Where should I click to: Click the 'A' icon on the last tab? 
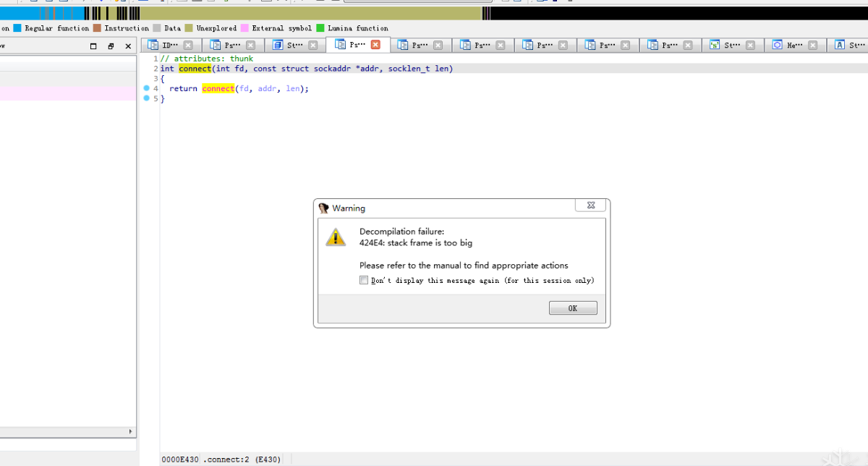coord(839,45)
